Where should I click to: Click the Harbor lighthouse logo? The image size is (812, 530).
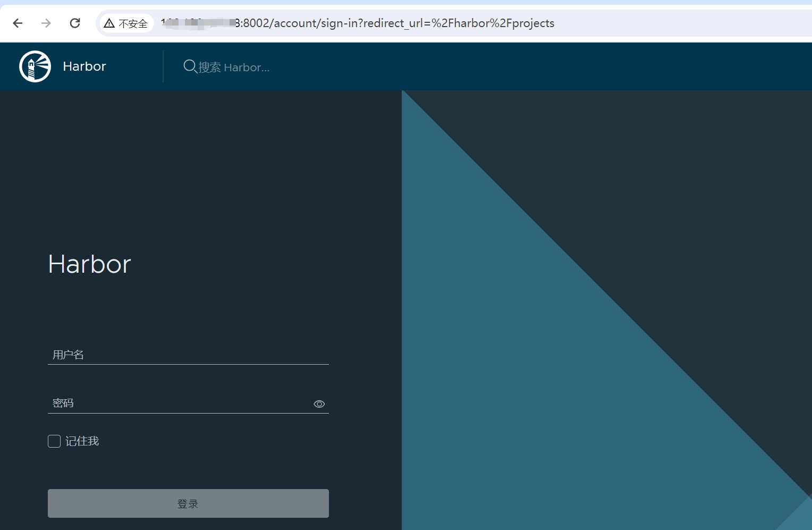point(34,66)
